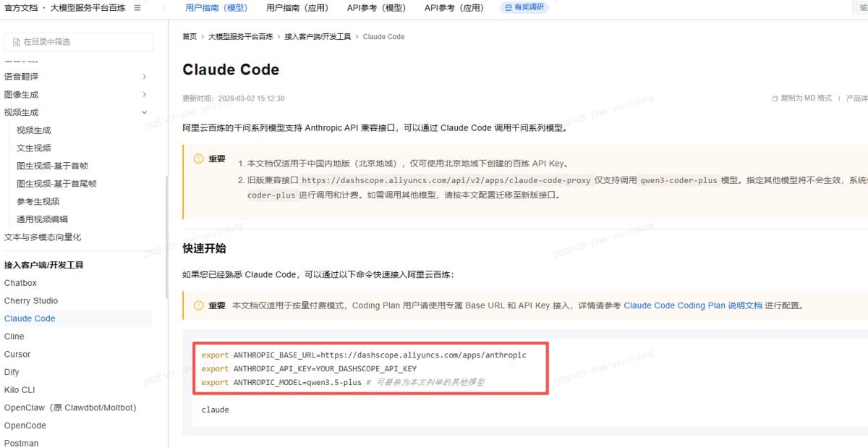
Task: Click the ANTHROPIC_API_KEY export line
Action: tap(309, 368)
